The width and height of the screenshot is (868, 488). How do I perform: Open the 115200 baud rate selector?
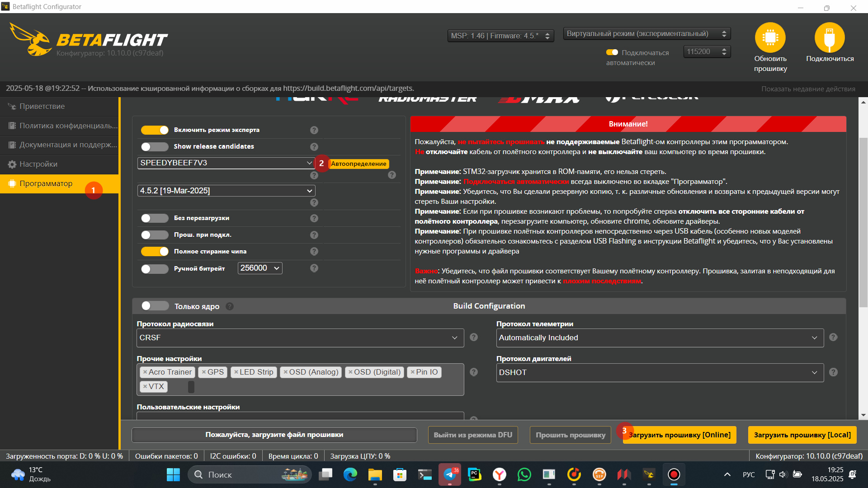point(707,52)
